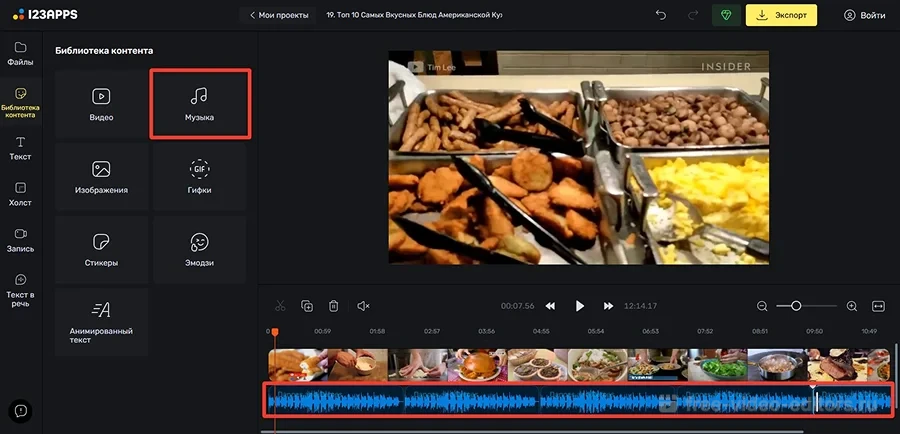900x434 pixels.
Task: Undo the last action
Action: (x=661, y=16)
